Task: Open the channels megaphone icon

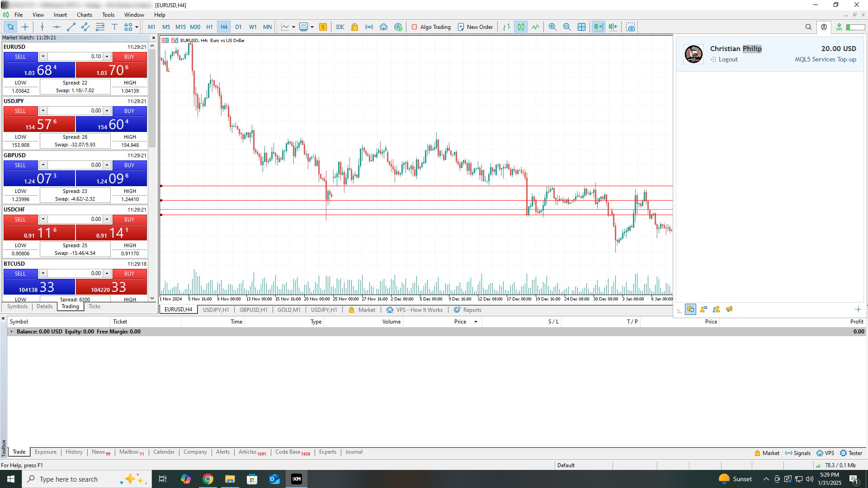Action: pos(729,310)
